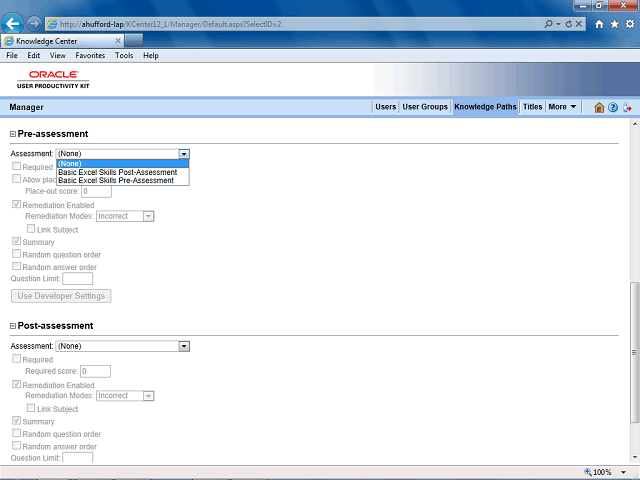Image resolution: width=640 pixels, height=480 pixels.
Task: Open the browser Home icon
Action: pos(599,24)
